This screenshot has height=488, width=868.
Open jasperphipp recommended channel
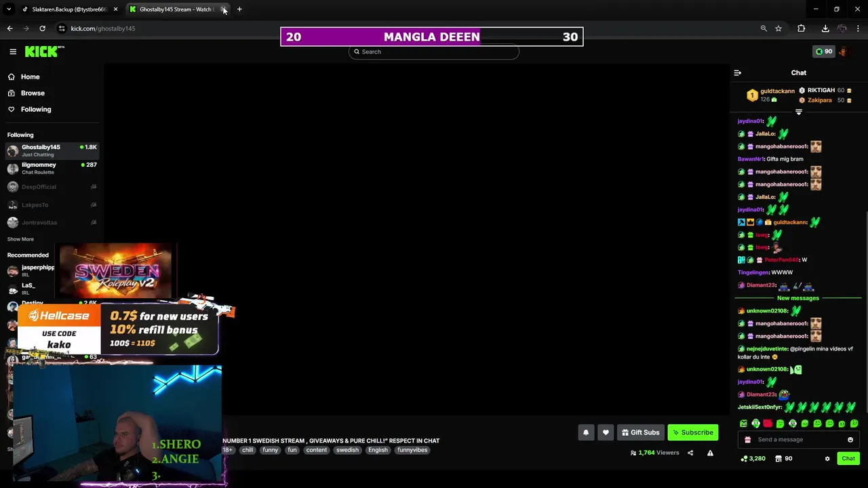[x=32, y=270]
